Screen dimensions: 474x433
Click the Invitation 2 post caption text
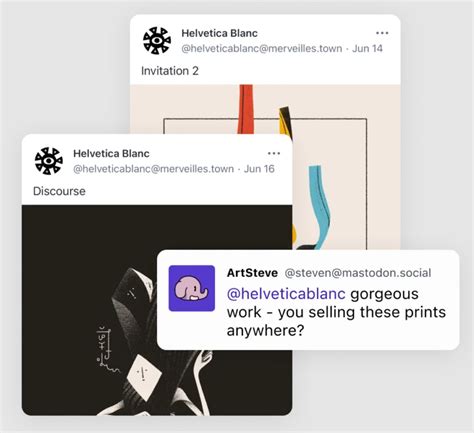click(170, 71)
